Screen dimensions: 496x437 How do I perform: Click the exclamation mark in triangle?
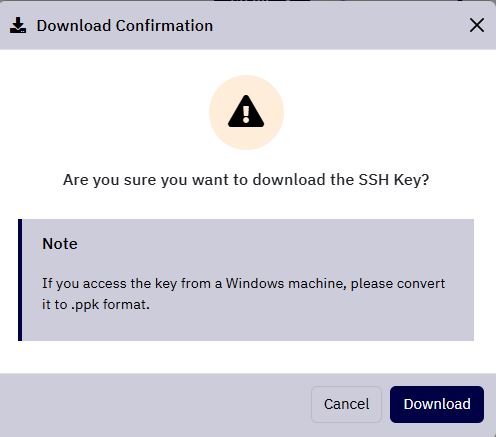click(246, 114)
